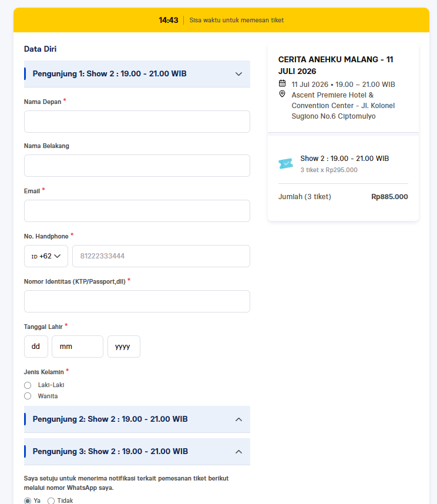Open the ID +62 country code dropdown
The height and width of the screenshot is (504, 437).
46,256
